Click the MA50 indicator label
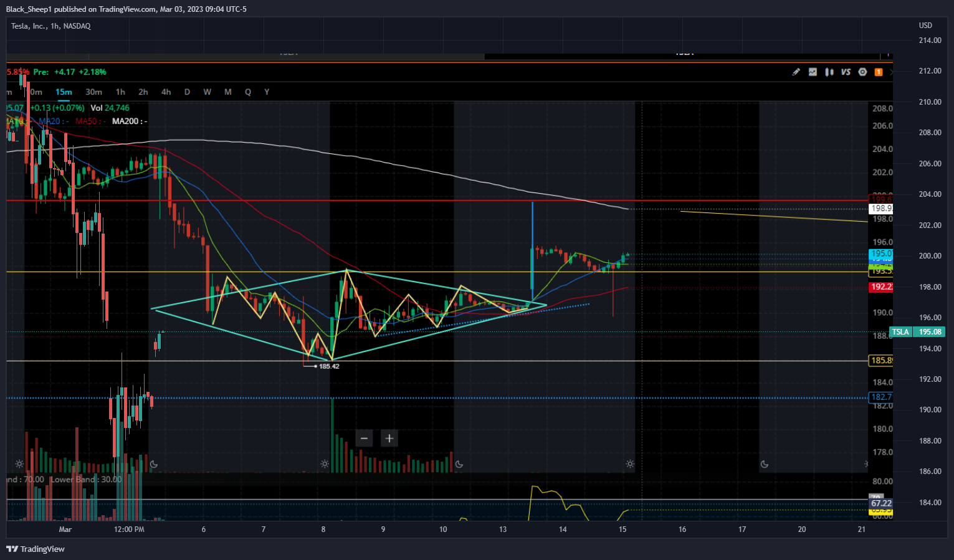The width and height of the screenshot is (954, 560). [90, 121]
